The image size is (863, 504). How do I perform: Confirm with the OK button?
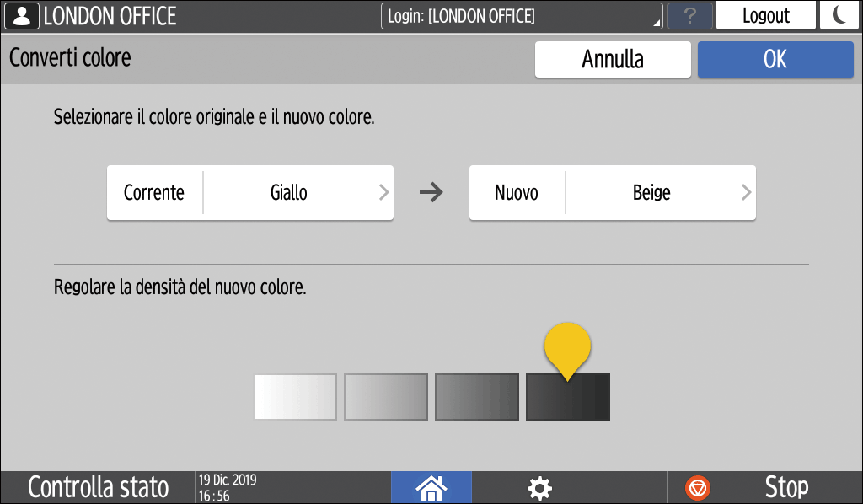[x=775, y=59]
